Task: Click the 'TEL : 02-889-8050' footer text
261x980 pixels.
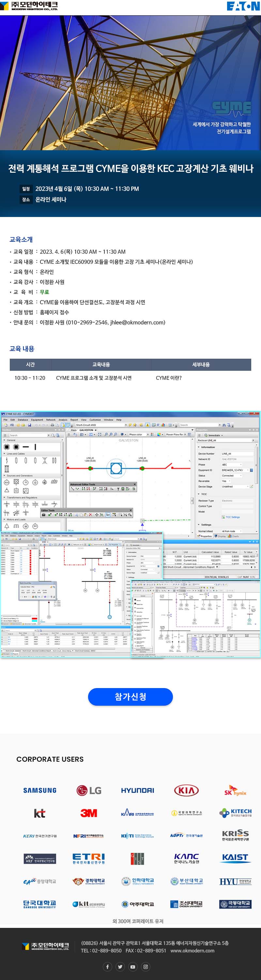Action: (101, 950)
